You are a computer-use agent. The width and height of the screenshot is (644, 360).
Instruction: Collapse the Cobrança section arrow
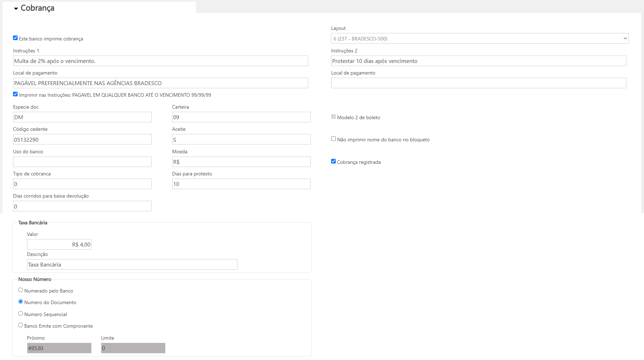tap(16, 9)
